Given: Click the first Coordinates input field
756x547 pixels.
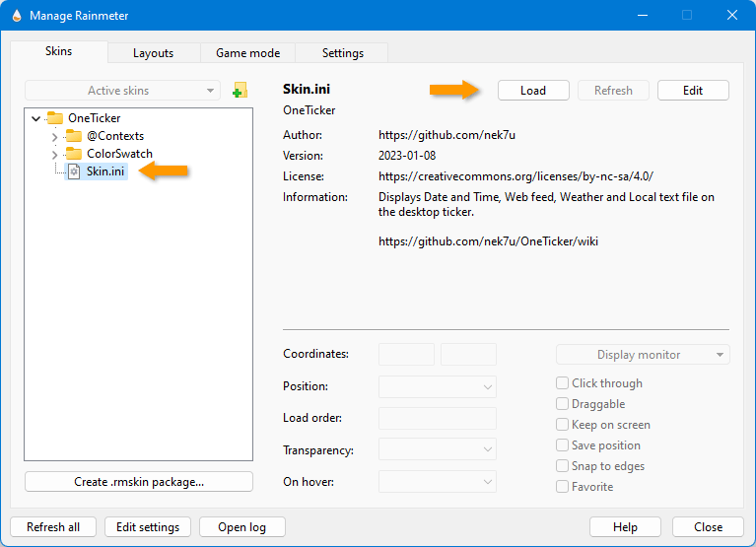Looking at the screenshot, I should [406, 354].
